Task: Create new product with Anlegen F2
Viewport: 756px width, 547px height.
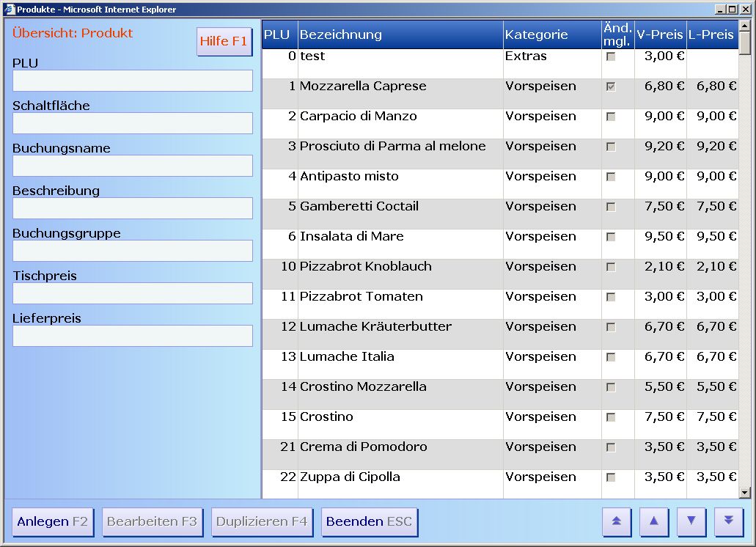Action: coord(53,522)
